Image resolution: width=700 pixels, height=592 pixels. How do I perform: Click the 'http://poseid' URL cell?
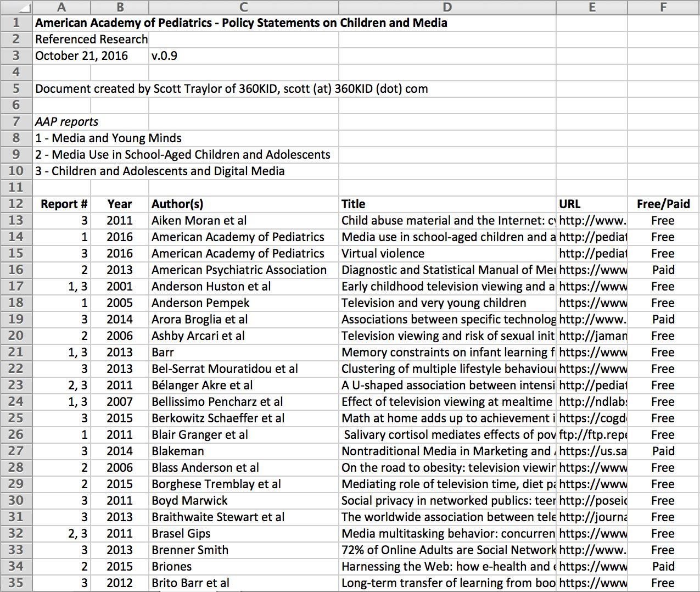(592, 500)
